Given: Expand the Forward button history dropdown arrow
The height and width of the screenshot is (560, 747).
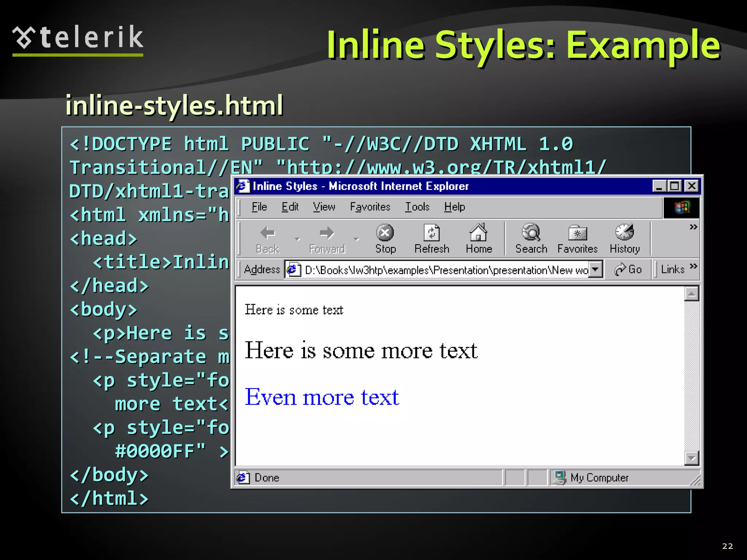Looking at the screenshot, I should click(x=356, y=239).
